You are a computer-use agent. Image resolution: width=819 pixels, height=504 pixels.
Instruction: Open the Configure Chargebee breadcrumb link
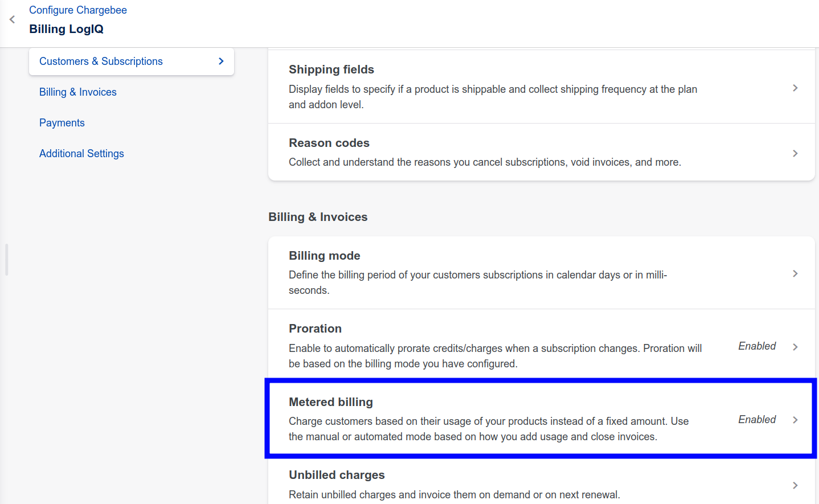coord(77,10)
